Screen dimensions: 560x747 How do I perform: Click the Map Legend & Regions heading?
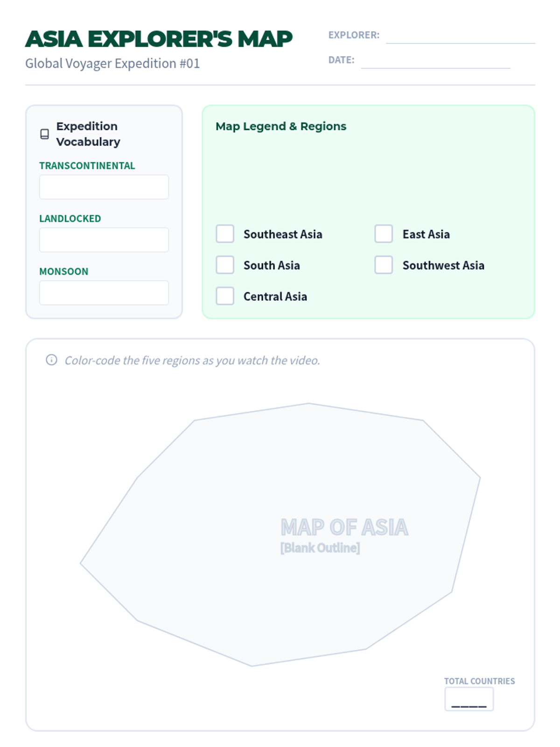pos(281,126)
